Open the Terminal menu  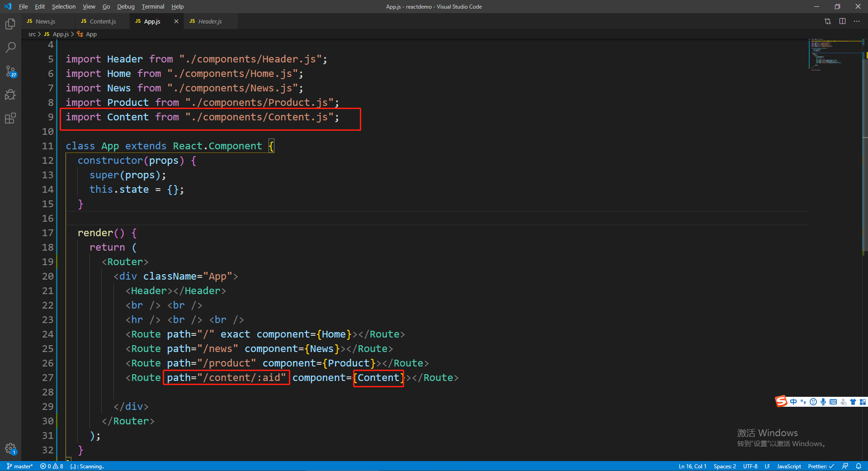click(x=153, y=6)
